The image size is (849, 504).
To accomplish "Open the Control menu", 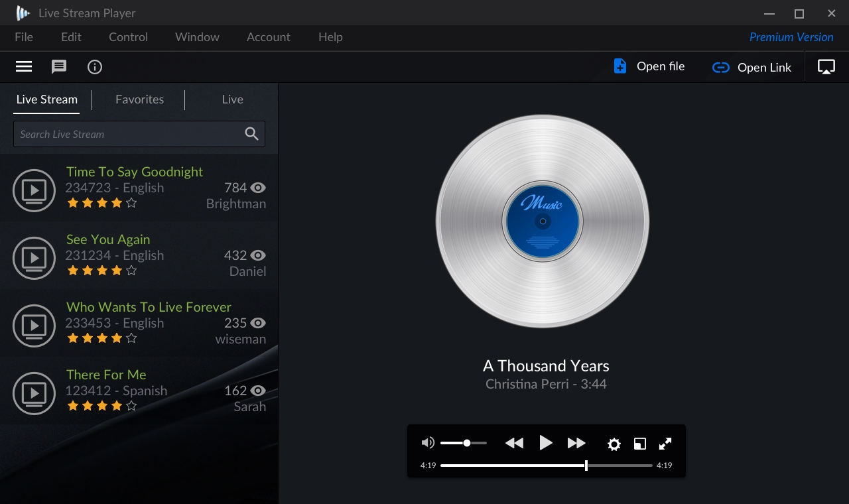I will (x=128, y=37).
